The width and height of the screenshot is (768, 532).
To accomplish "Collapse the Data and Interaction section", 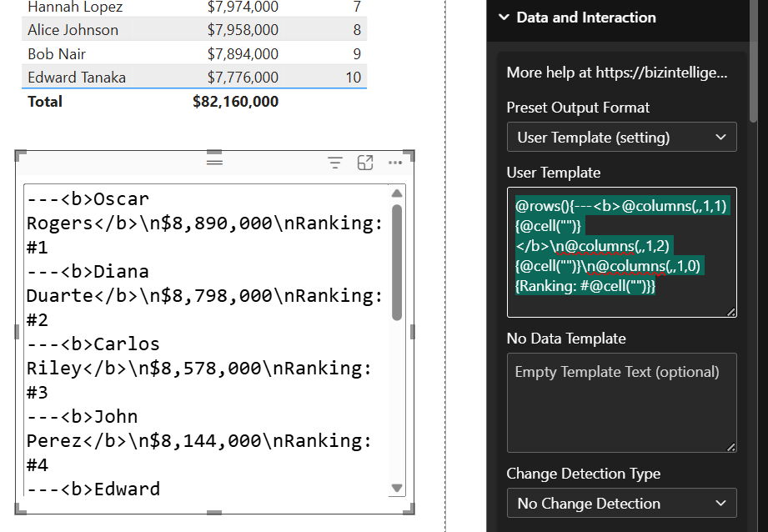I will tap(504, 18).
